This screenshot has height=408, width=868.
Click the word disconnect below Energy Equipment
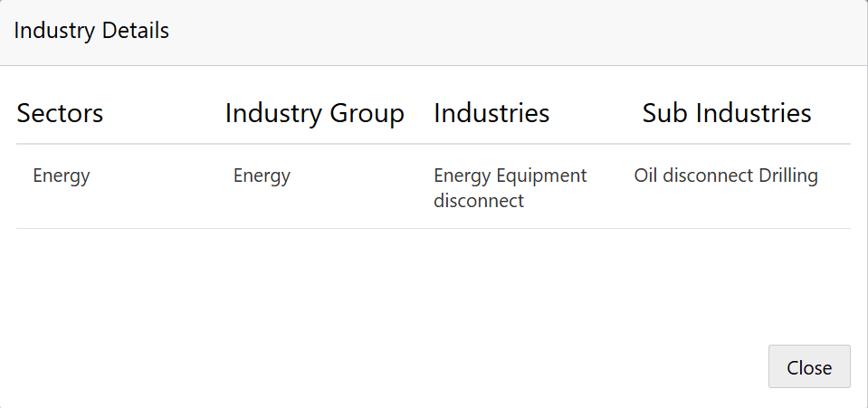[479, 201]
